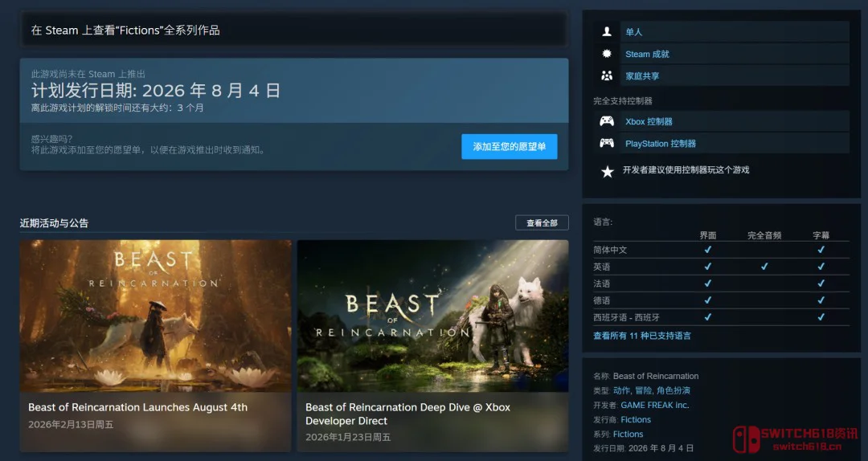Click the 计划发行日期: 2026 年 8 月 4 日 heading
Screen dimensions: 868x461
point(156,90)
